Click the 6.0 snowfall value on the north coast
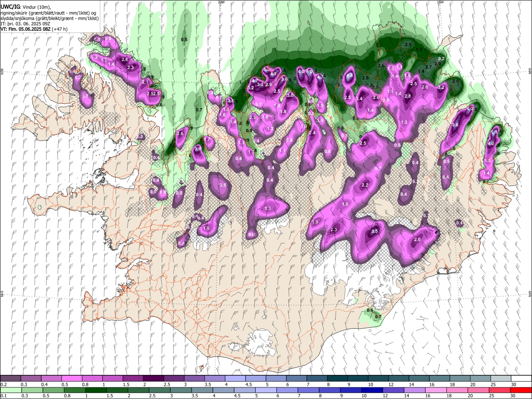Image resolution: width=532 pixels, height=399 pixels. pyautogui.click(x=309, y=71)
